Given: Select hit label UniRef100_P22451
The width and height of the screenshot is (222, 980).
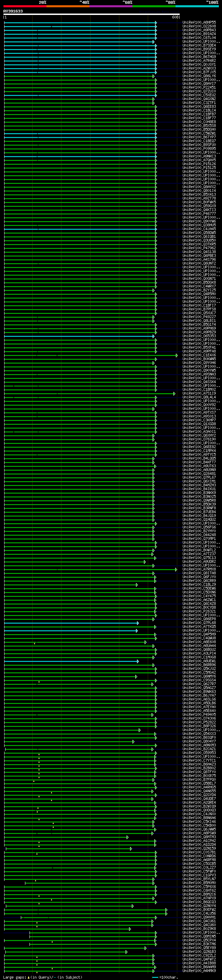Looking at the screenshot, I should 199,88.
